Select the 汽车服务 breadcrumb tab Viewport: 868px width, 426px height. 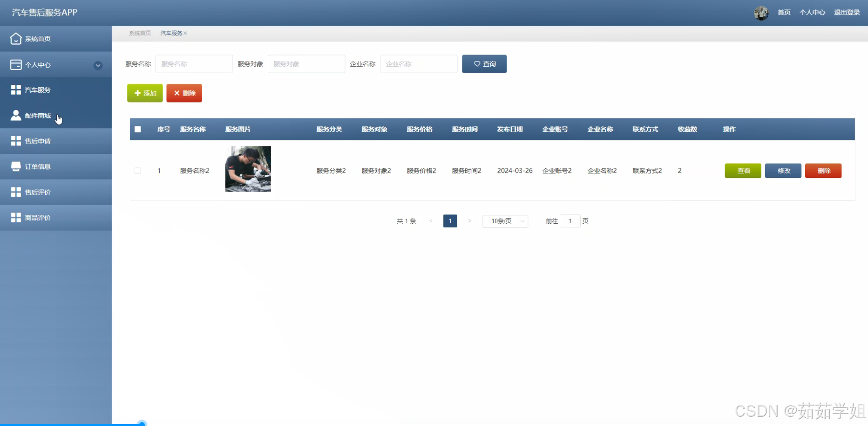pyautogui.click(x=171, y=33)
